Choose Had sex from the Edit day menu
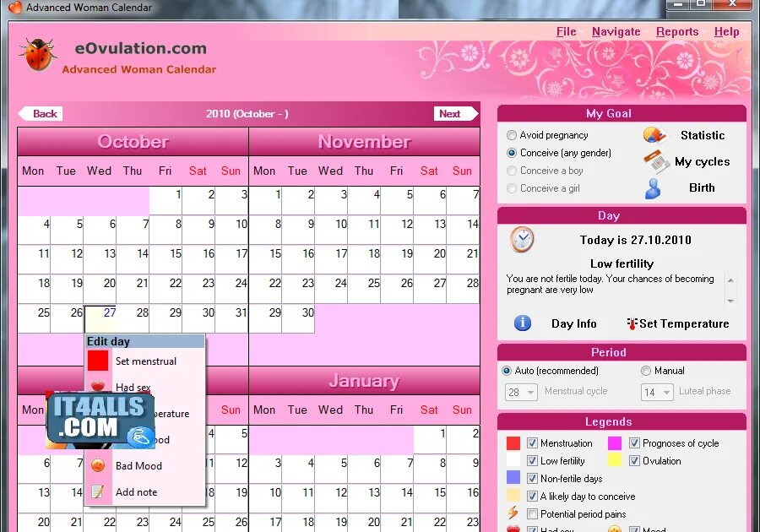 (145, 387)
